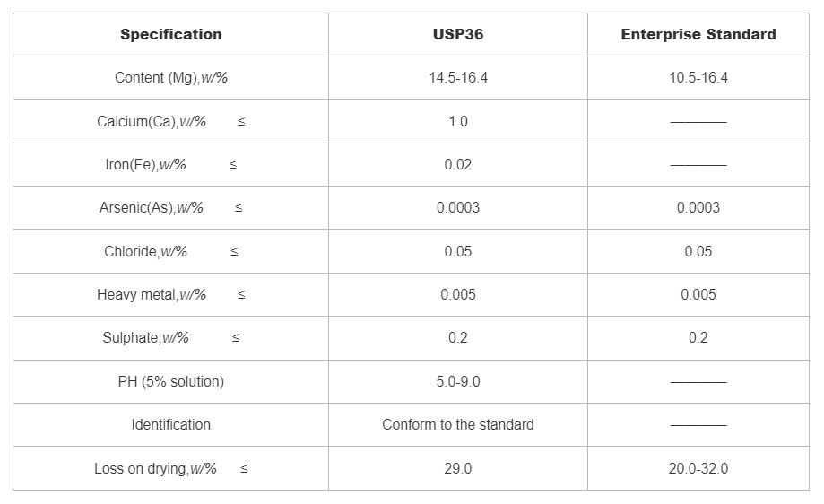
Task: Select the Calcium(Ca) row label
Action: [x=152, y=121]
